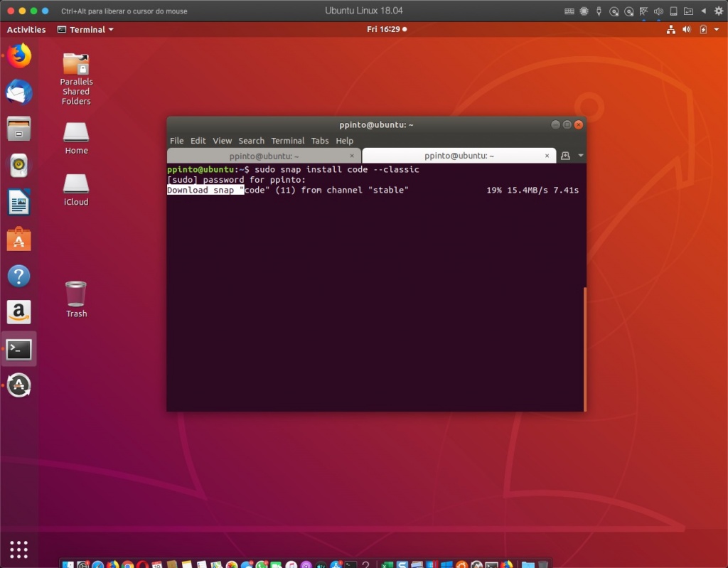
Task: Maximize the terminal window
Action: (567, 124)
